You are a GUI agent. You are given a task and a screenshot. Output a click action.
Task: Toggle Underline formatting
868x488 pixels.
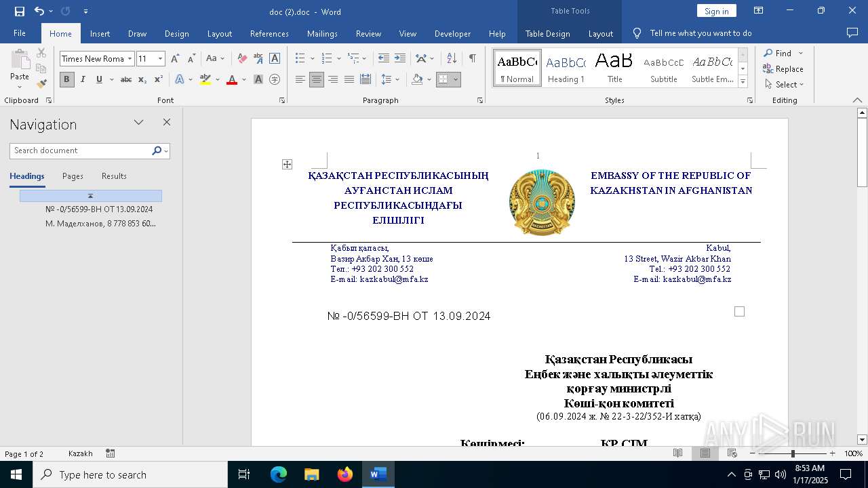(x=99, y=79)
